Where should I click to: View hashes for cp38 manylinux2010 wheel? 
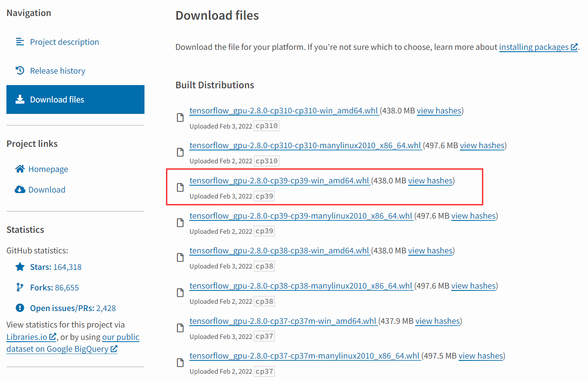tap(473, 286)
